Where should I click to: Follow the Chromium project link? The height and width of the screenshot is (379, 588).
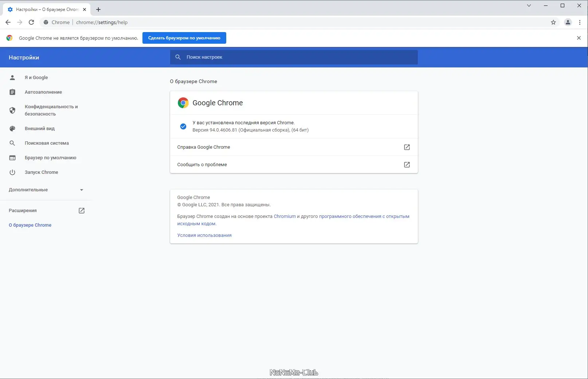tap(285, 216)
